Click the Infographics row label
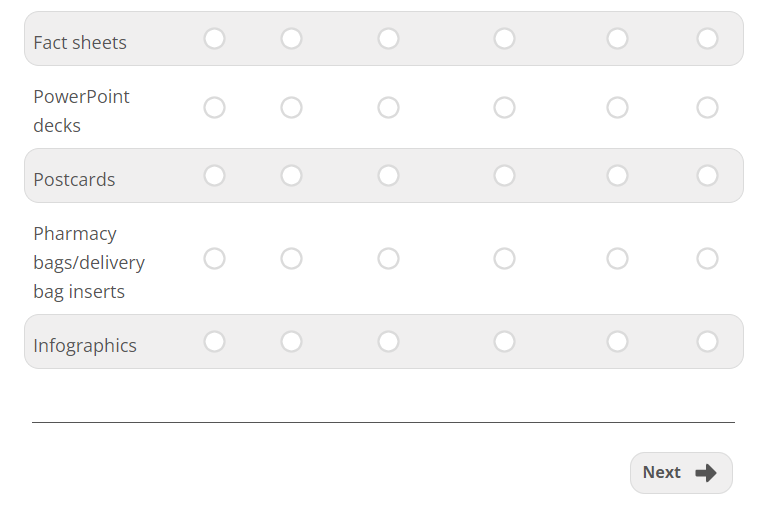 pyautogui.click(x=85, y=346)
